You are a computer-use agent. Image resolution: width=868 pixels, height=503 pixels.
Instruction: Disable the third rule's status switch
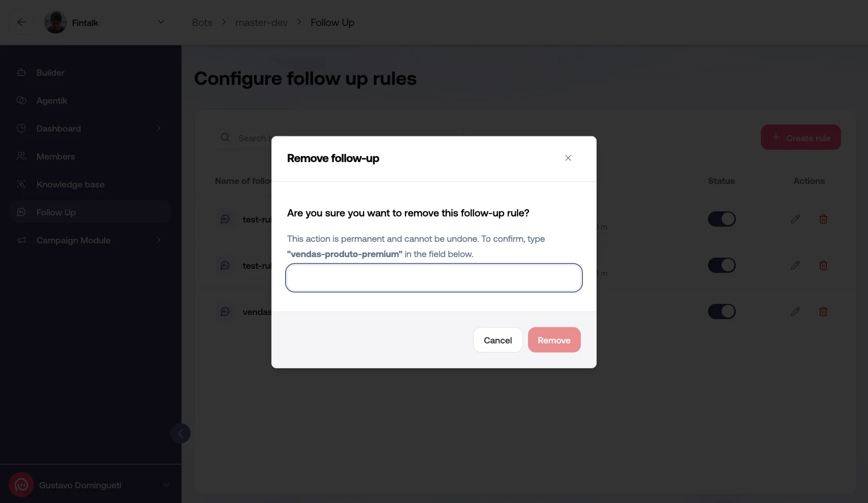[x=722, y=311]
